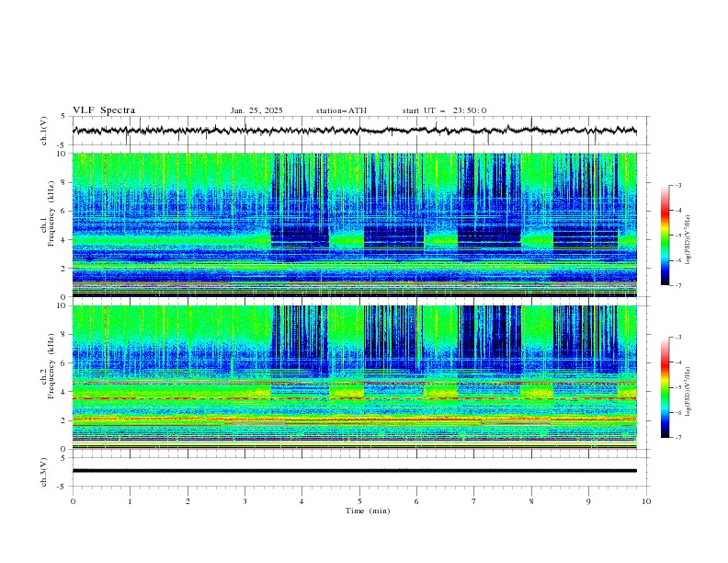728x563 pixels.
Task: Click inside the ch.1 spectrogram panel
Action: pos(355,224)
